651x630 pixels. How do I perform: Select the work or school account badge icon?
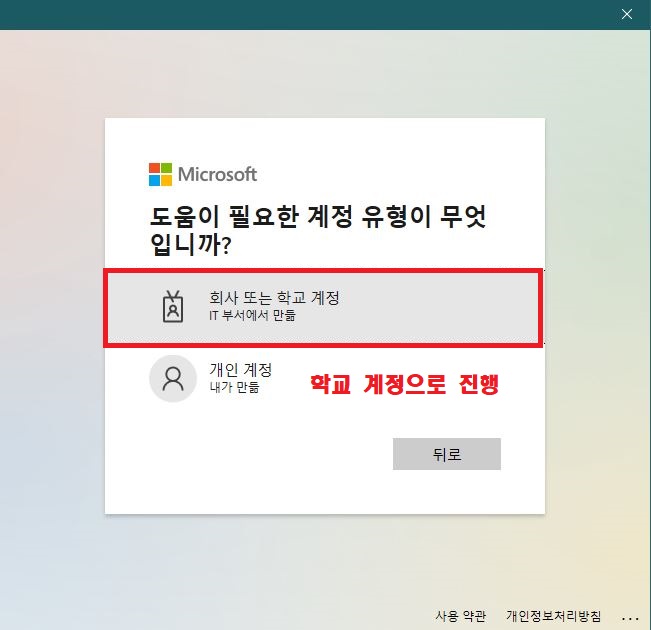point(173,306)
